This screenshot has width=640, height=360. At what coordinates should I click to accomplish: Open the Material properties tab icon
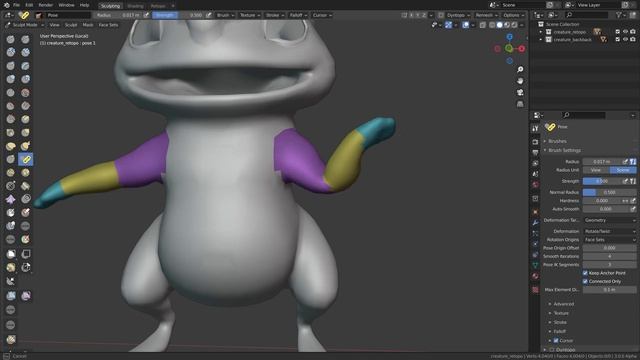(x=535, y=276)
